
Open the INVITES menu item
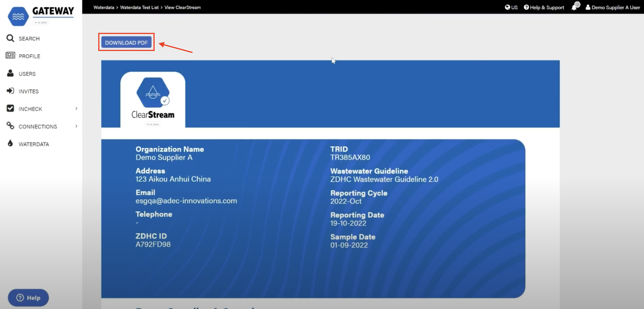(29, 91)
